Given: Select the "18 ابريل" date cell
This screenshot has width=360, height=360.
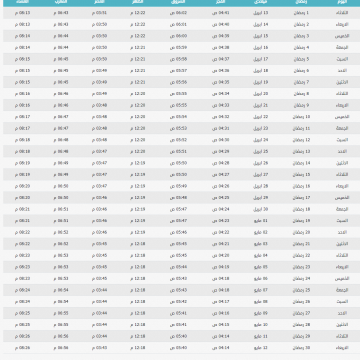Looking at the screenshot, I should tap(261, 71).
